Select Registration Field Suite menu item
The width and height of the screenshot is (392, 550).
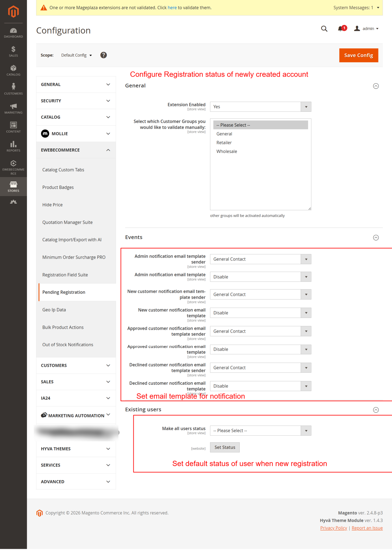click(65, 275)
